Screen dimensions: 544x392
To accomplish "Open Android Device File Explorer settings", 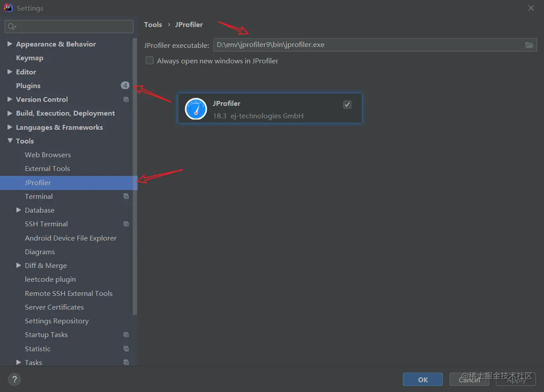I will pyautogui.click(x=70, y=238).
